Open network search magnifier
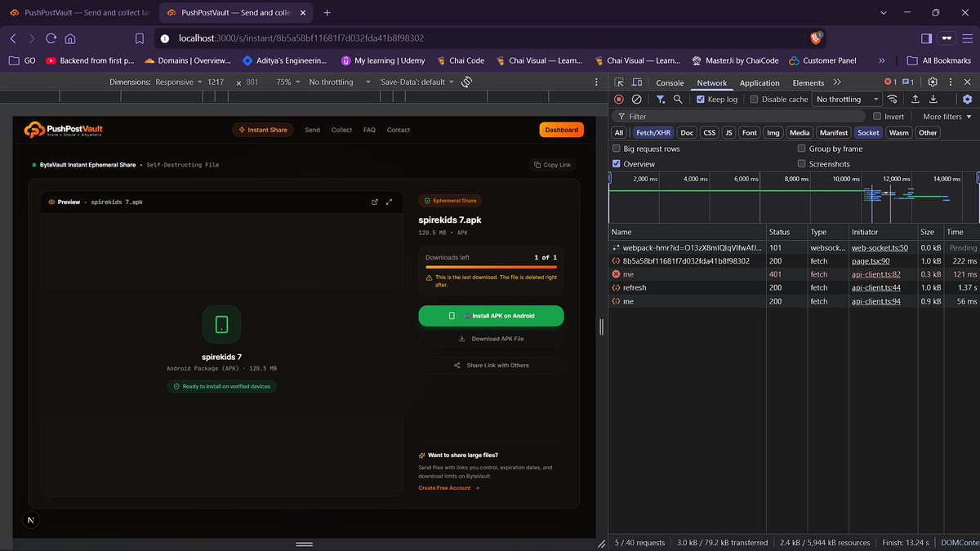Image resolution: width=980 pixels, height=551 pixels. pos(678,99)
